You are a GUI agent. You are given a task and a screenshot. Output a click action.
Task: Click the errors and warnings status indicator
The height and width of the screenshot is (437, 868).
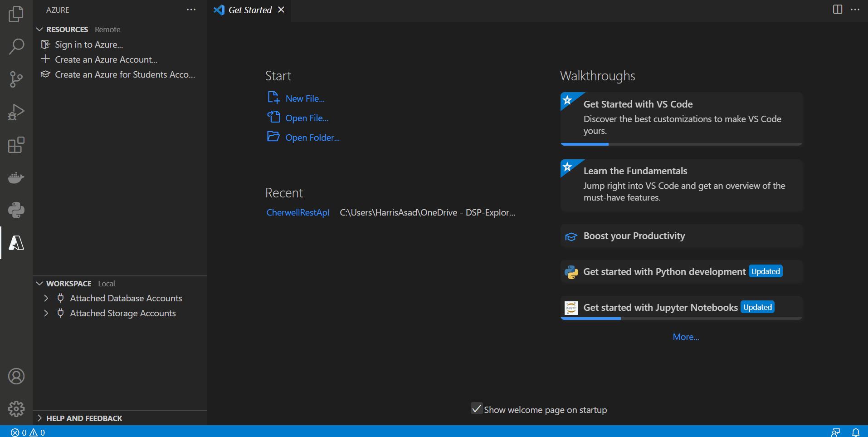(x=28, y=432)
